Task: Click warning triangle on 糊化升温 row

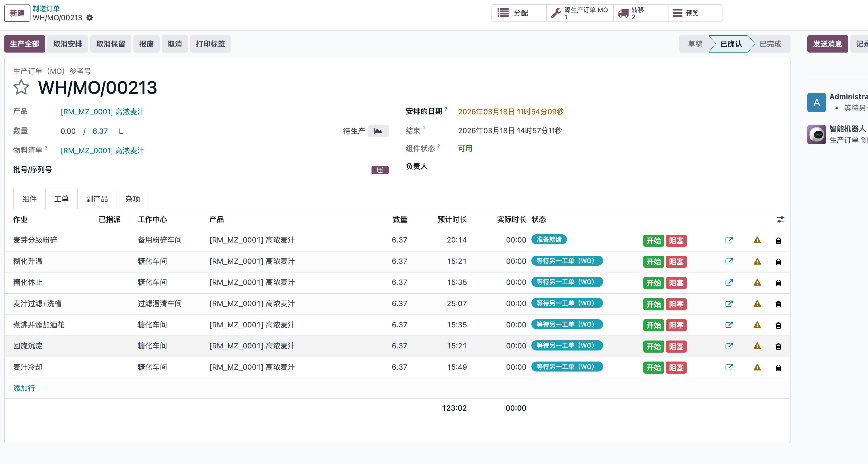Action: [757, 261]
